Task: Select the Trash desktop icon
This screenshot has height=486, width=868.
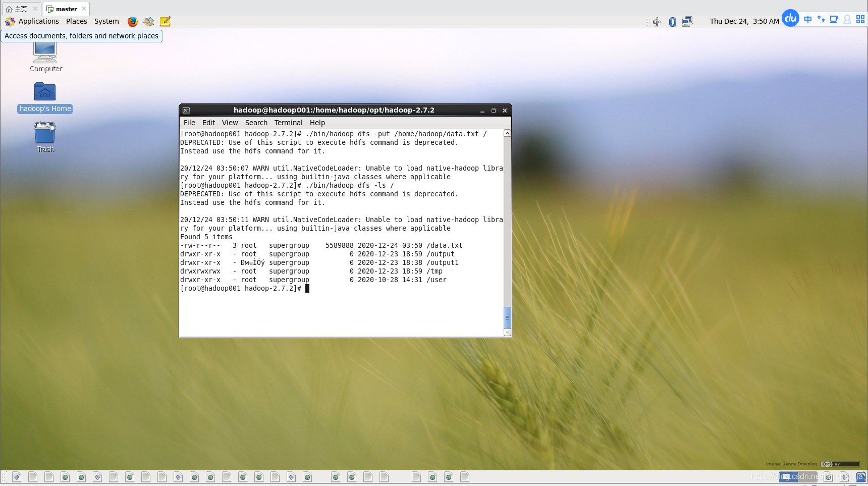Action: pyautogui.click(x=45, y=137)
